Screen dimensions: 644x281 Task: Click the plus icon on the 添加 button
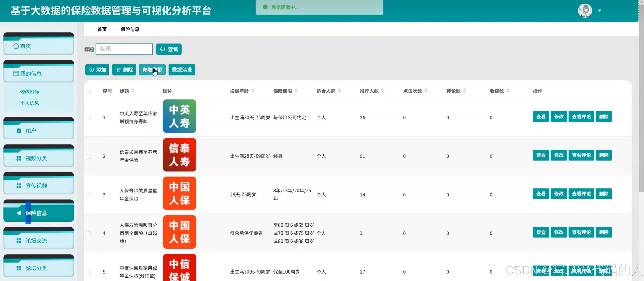[92, 70]
